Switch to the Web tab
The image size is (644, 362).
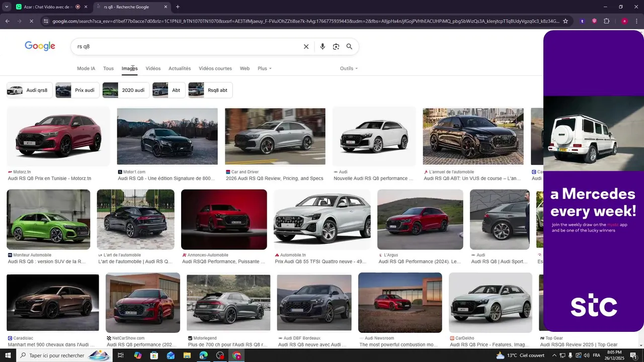[245, 68]
